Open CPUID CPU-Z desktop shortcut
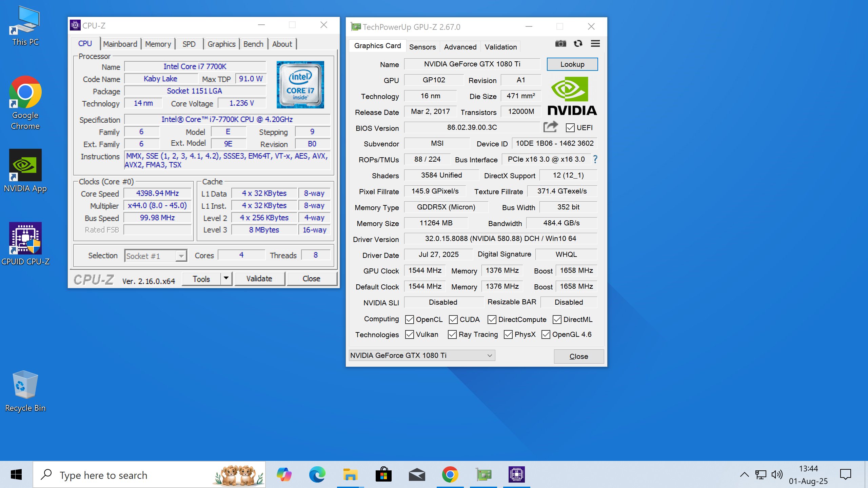The image size is (868, 488). (25, 244)
